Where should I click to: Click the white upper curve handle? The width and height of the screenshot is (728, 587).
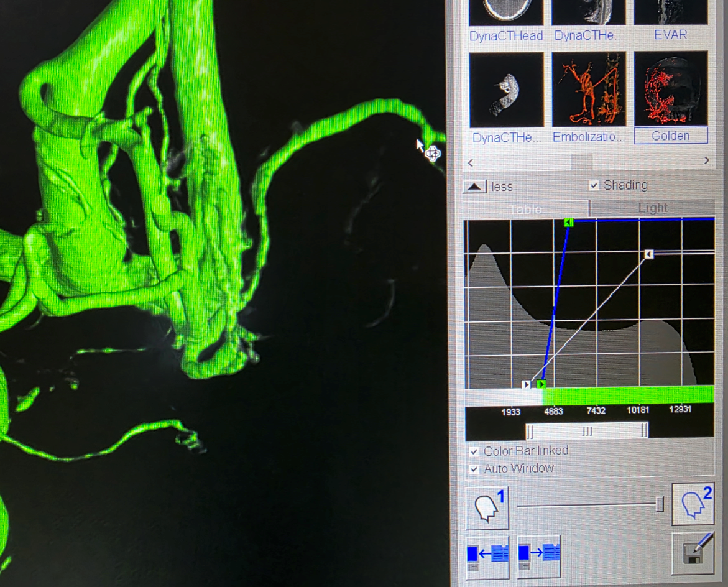(648, 254)
